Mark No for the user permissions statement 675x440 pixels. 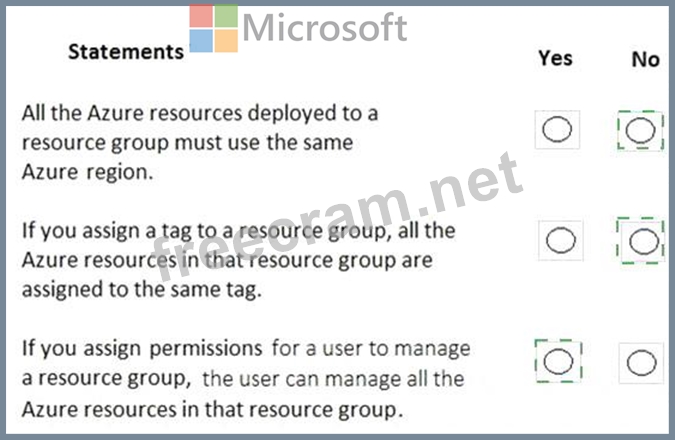click(641, 363)
